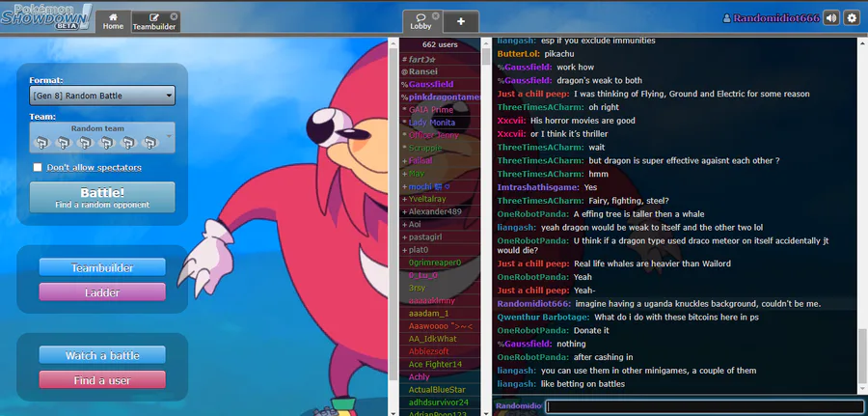Open the join room plus tab
This screenshot has width=868, height=416.
461,21
